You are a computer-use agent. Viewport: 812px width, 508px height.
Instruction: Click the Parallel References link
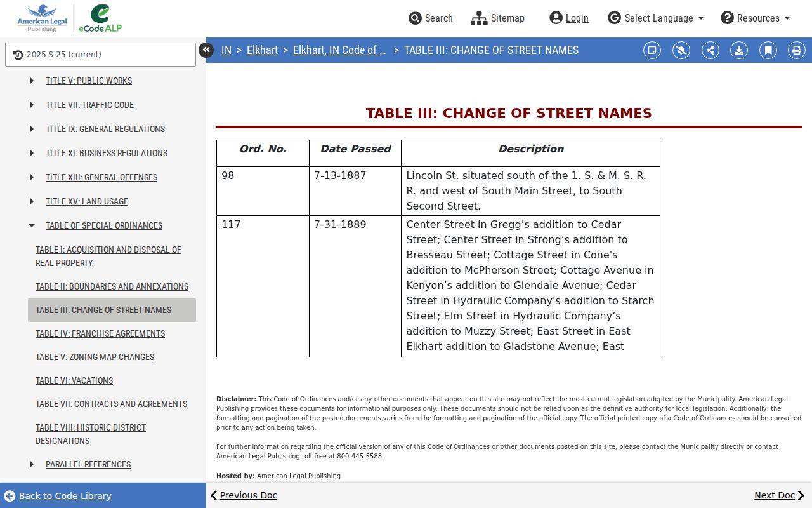(88, 464)
